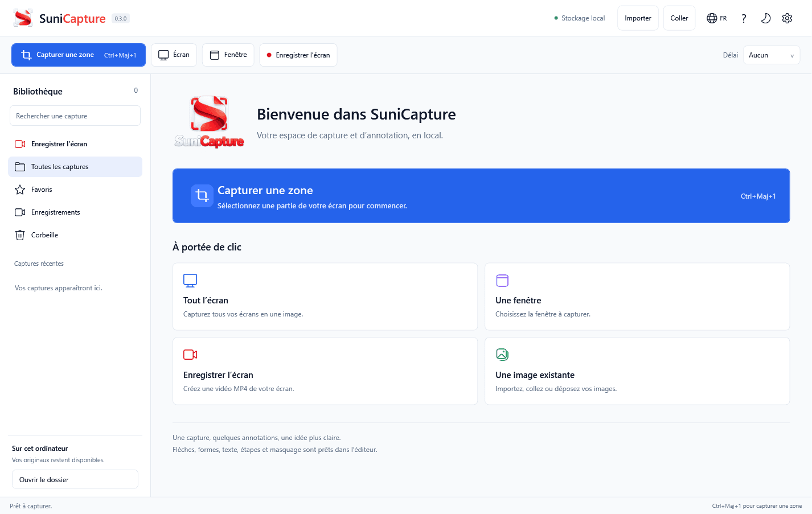Click the Ouvrir le dossier button
812x514 pixels.
[x=75, y=479]
